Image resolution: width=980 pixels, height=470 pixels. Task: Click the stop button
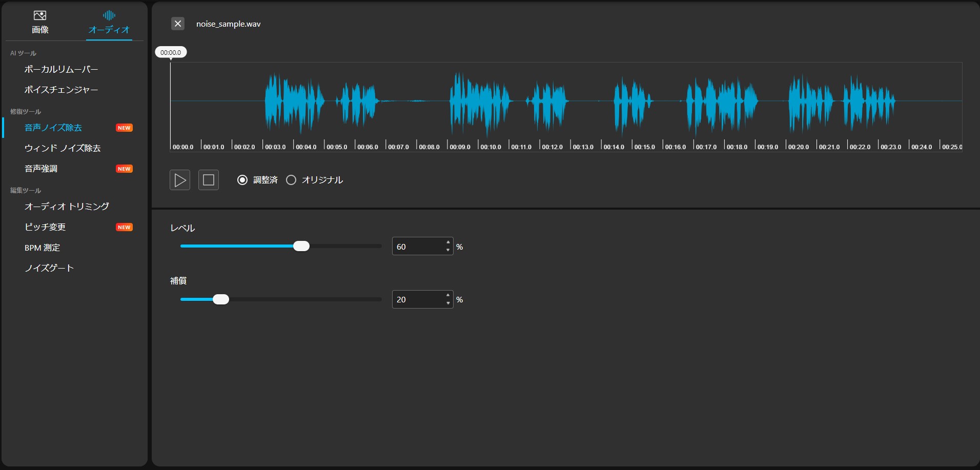(x=209, y=180)
